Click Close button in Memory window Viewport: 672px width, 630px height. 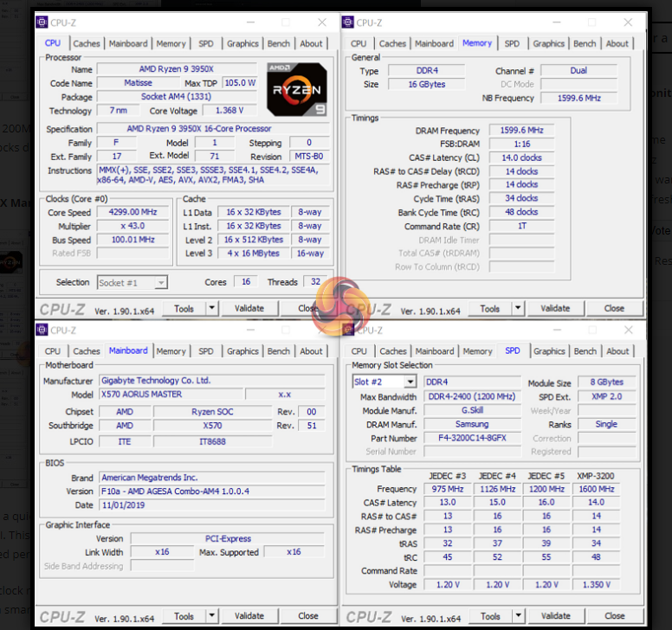(x=614, y=308)
